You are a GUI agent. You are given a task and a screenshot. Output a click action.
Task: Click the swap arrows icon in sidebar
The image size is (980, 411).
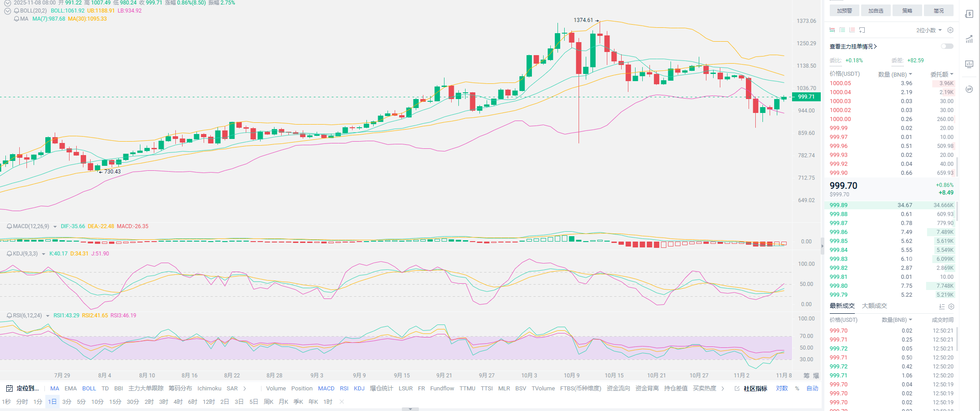click(x=969, y=89)
